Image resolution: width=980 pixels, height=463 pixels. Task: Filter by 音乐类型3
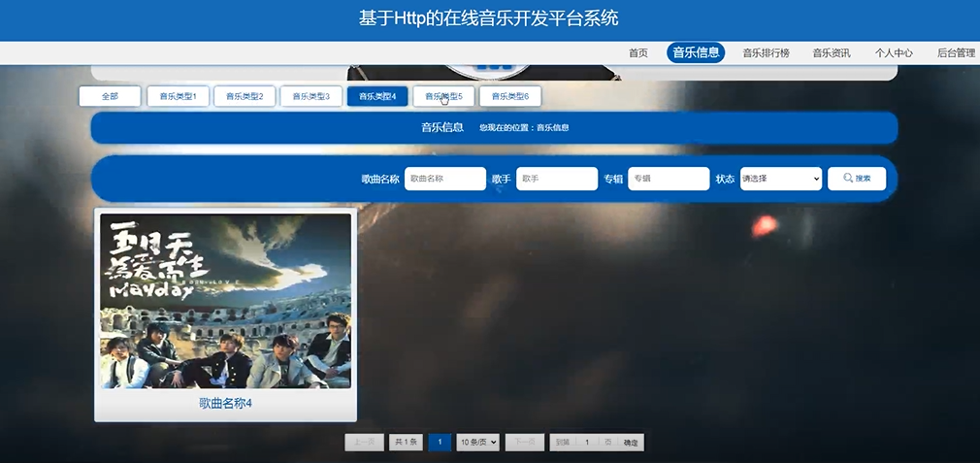310,96
